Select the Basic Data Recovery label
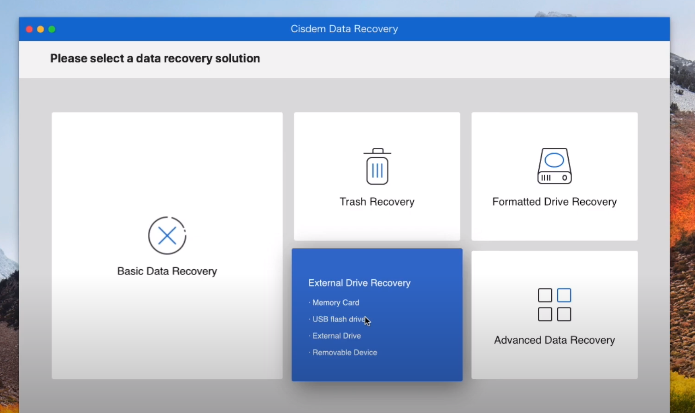 [x=167, y=271]
